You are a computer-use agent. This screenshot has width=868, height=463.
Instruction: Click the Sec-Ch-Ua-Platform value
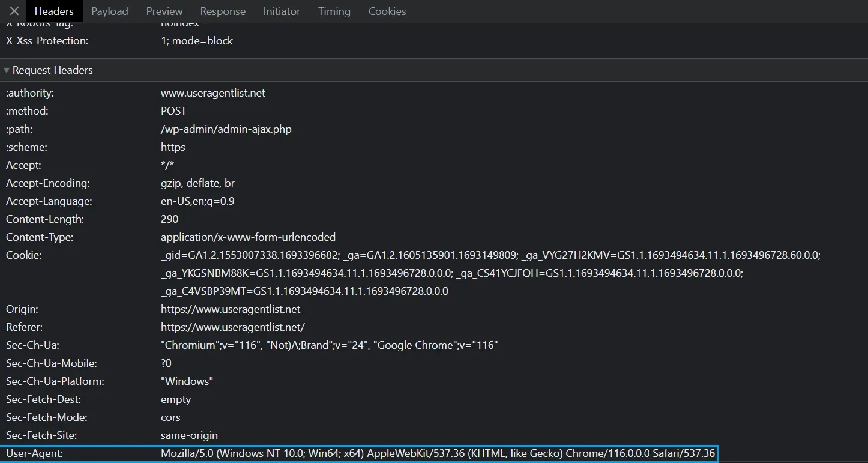point(187,381)
